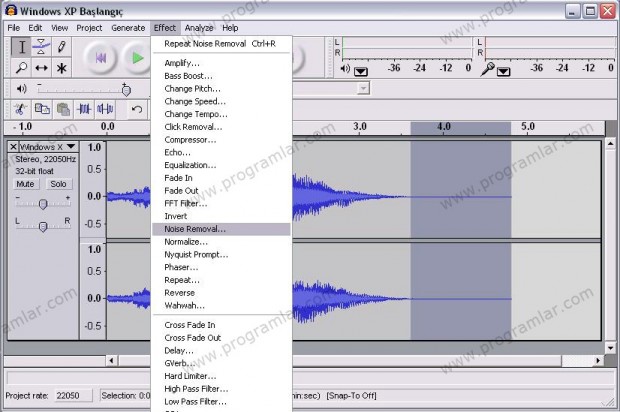Click the microphone input meter icon
The width and height of the screenshot is (620, 412).
tap(488, 69)
